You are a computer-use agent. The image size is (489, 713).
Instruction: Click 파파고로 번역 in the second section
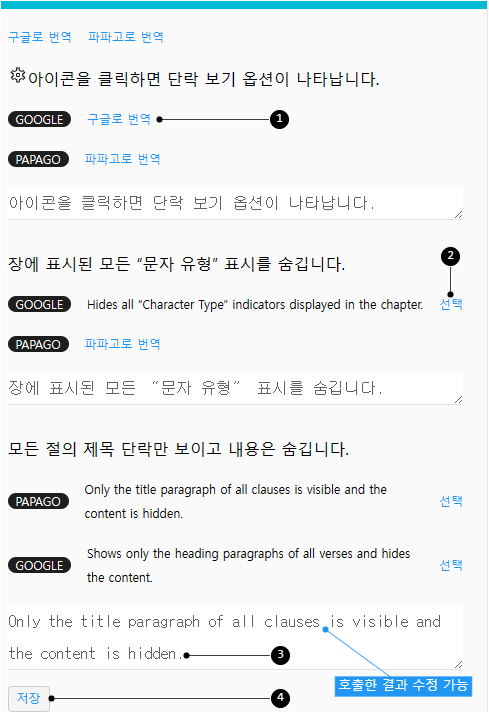coord(122,344)
